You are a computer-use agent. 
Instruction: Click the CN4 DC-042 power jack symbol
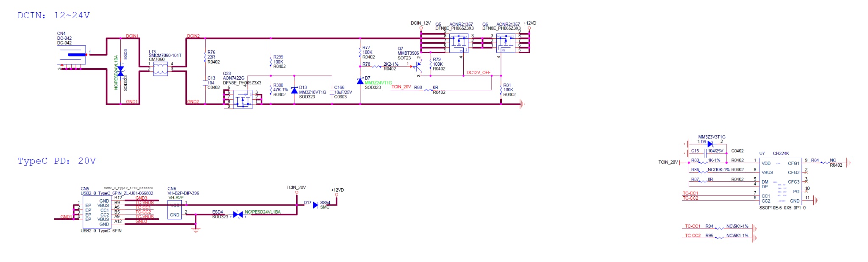click(x=71, y=55)
